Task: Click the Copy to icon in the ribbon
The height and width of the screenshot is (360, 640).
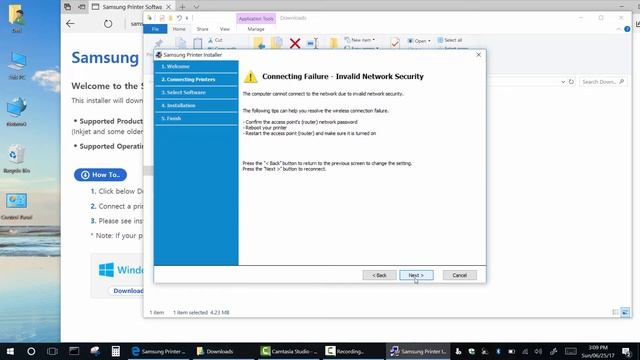Action: pos(277,43)
